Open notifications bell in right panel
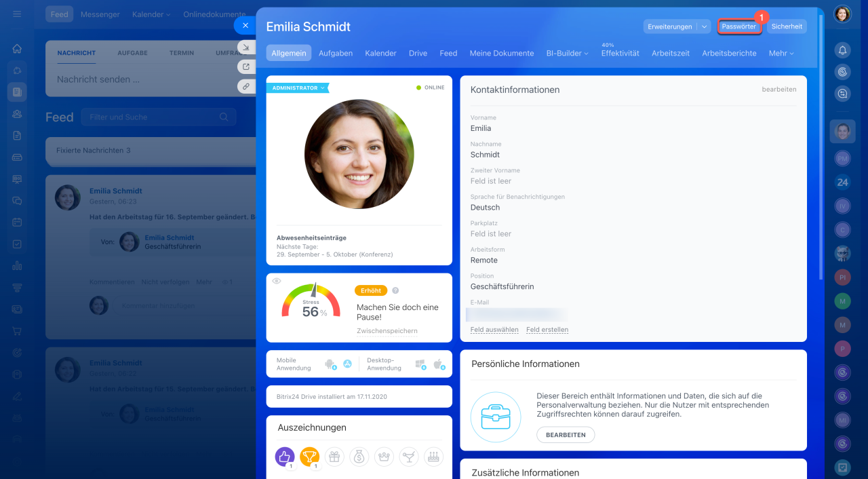 [x=842, y=50]
